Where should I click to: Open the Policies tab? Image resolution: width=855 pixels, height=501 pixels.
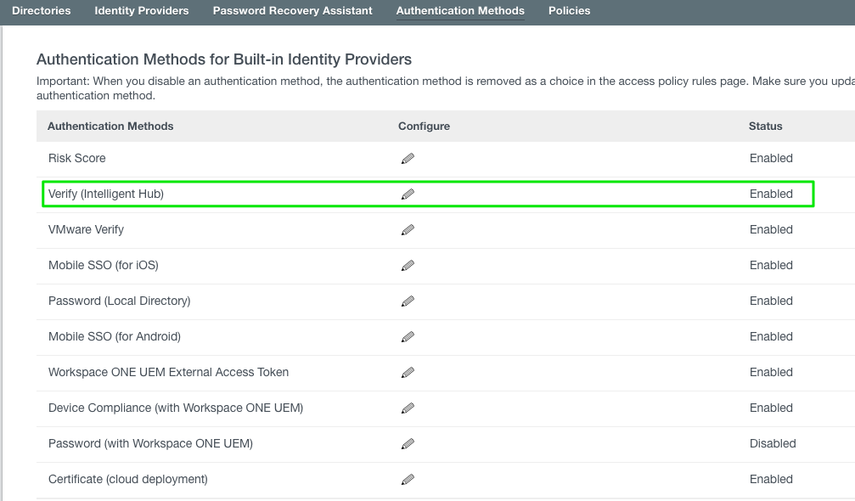tap(569, 11)
